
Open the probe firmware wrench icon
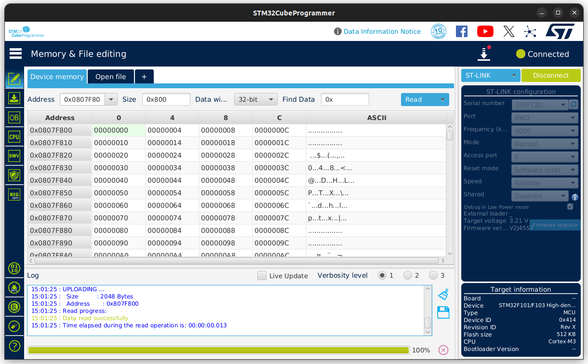(14, 326)
